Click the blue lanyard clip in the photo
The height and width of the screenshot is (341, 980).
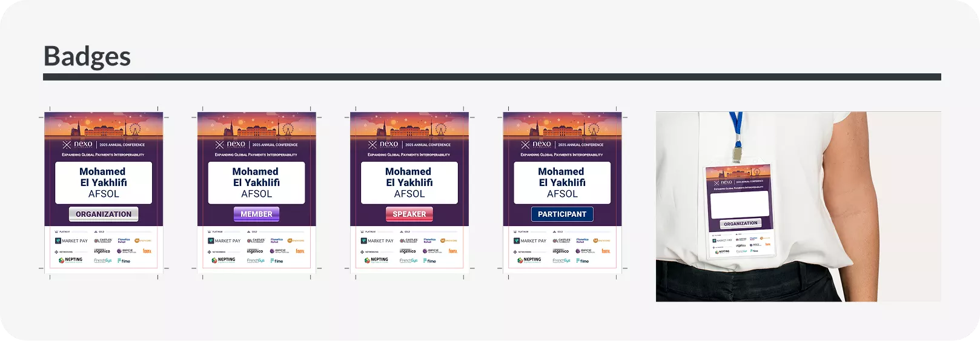click(736, 147)
